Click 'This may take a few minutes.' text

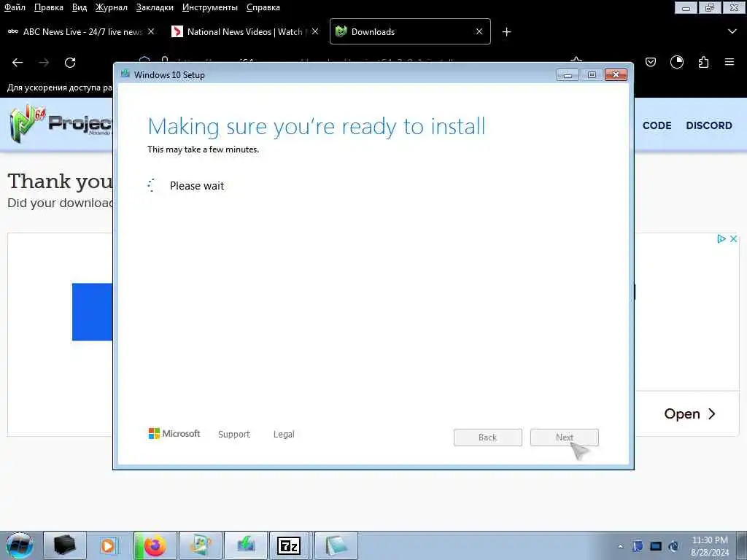click(x=203, y=149)
